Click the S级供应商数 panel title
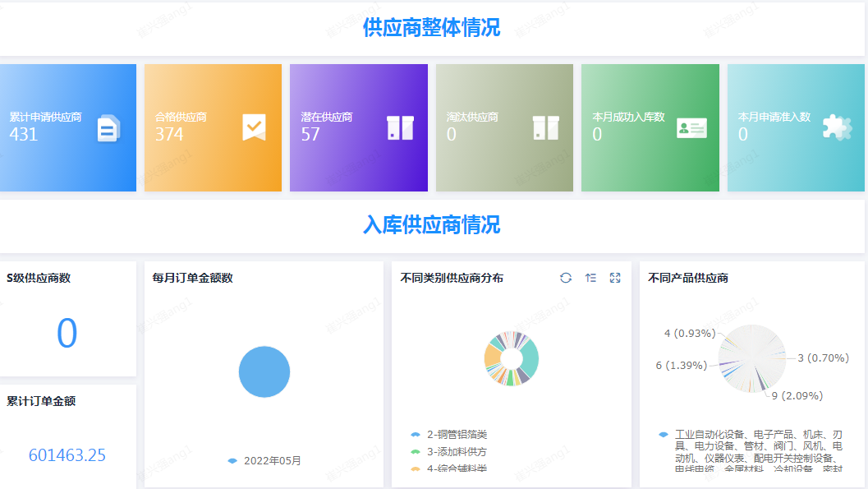868x489 pixels. (39, 278)
